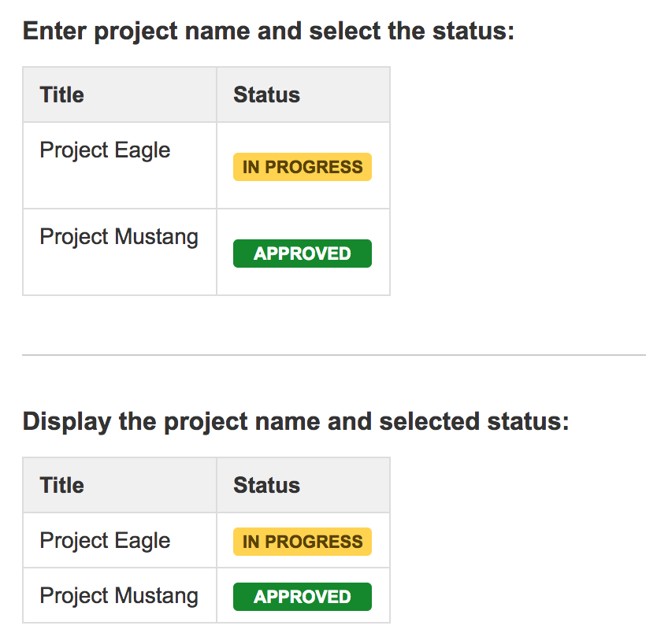The image size is (646, 644).
Task: Click the word 'PROGRESS' in the entry table's yellow badge
Action: (x=314, y=167)
